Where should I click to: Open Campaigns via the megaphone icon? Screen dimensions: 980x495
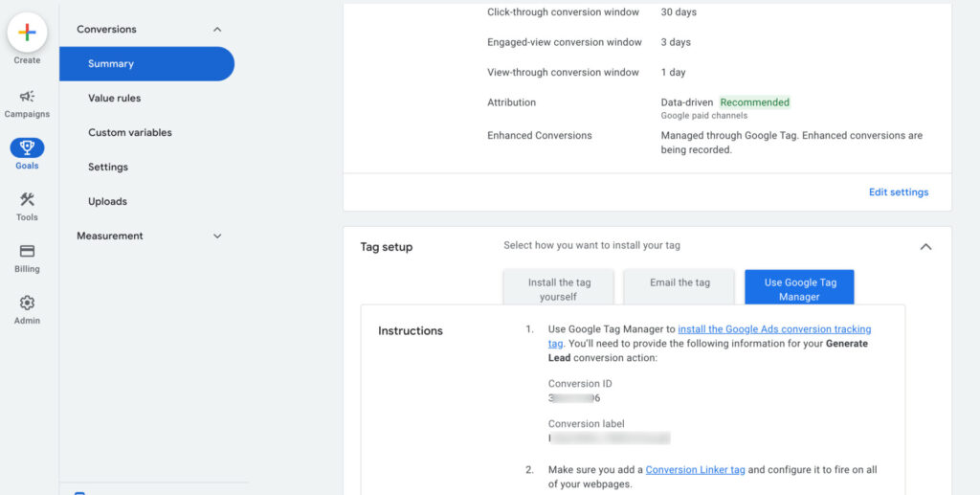(x=27, y=96)
